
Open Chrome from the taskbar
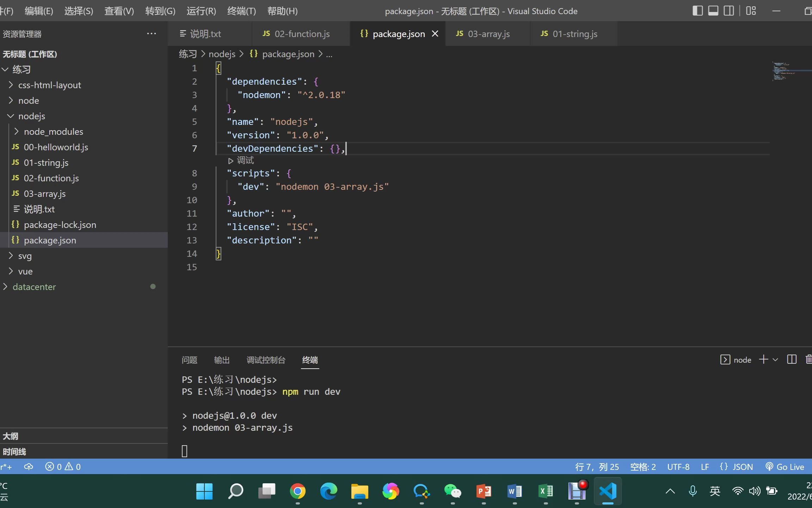point(298,491)
